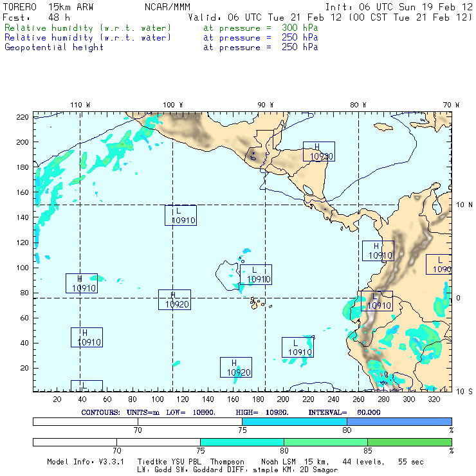Select the L 10910 label north of Galapagos
The image size is (476, 476).
[x=256, y=275]
